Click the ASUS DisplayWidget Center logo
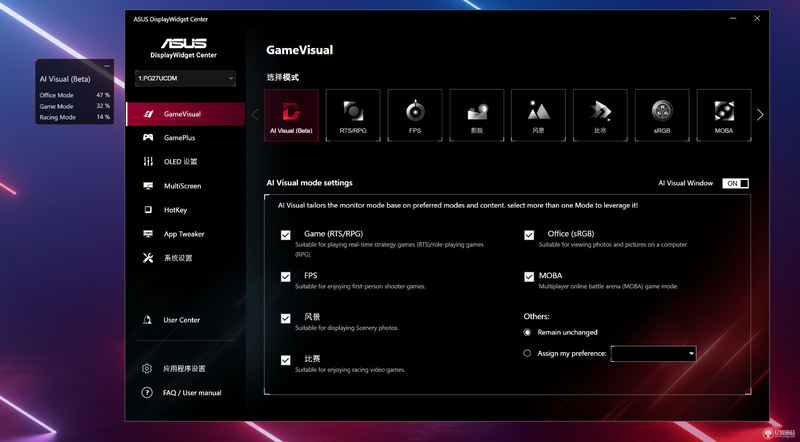800x442 pixels. coord(184,48)
